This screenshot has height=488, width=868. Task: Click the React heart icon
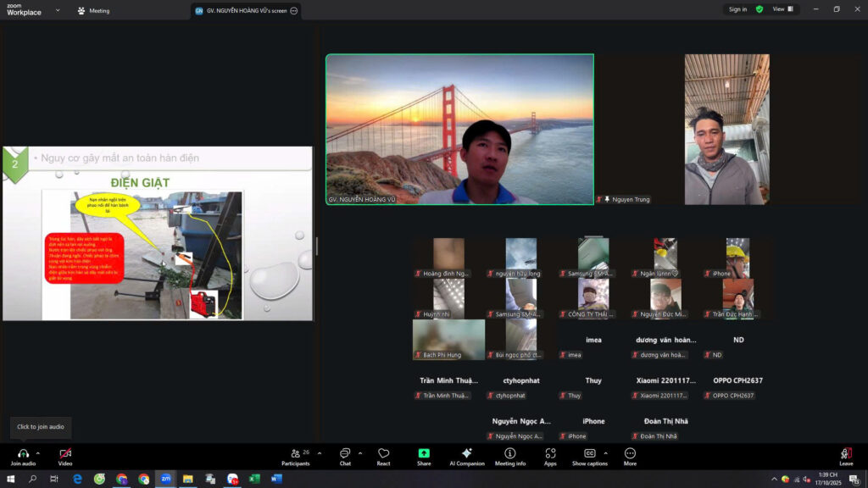coord(383,454)
